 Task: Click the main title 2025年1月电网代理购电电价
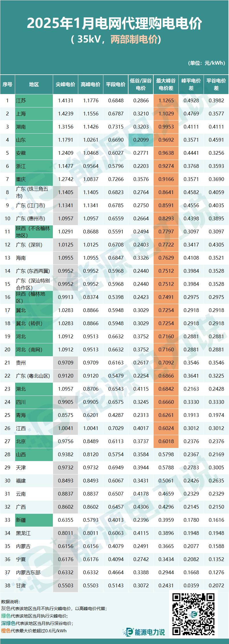[114, 23]
